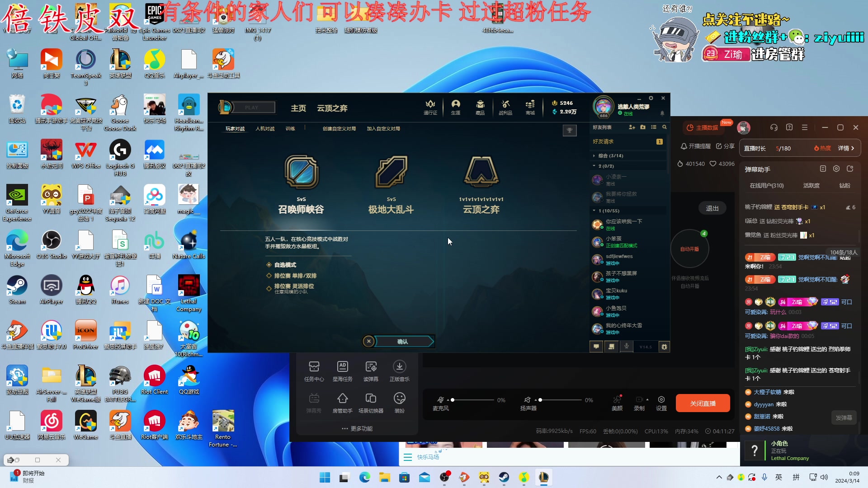Image resolution: width=868 pixels, height=488 pixels.
Task: Click the notification bell in League client
Action: pyautogui.click(x=662, y=113)
